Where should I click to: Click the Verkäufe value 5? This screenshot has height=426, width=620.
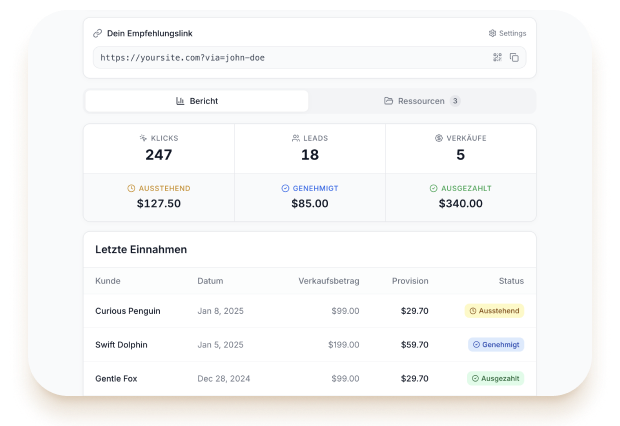pyautogui.click(x=461, y=155)
